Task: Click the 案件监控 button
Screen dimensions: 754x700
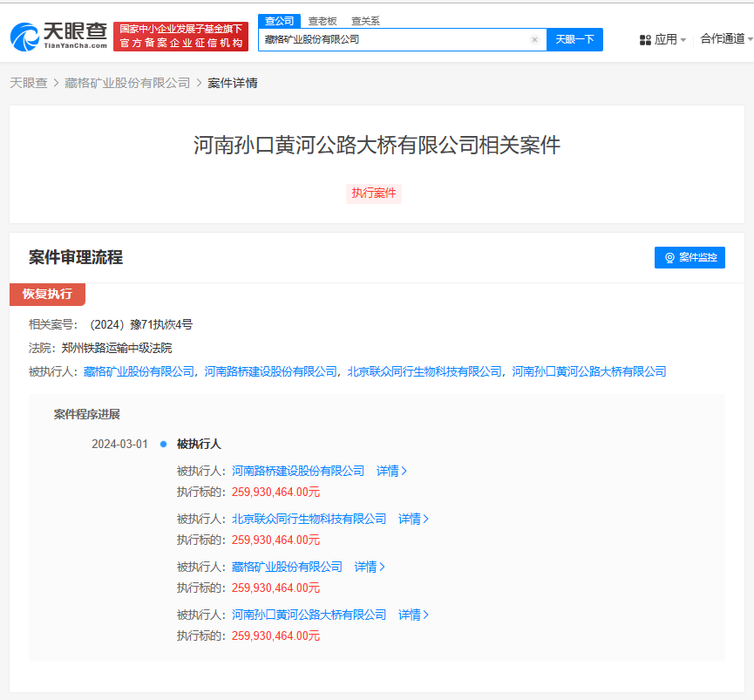Action: [689, 257]
